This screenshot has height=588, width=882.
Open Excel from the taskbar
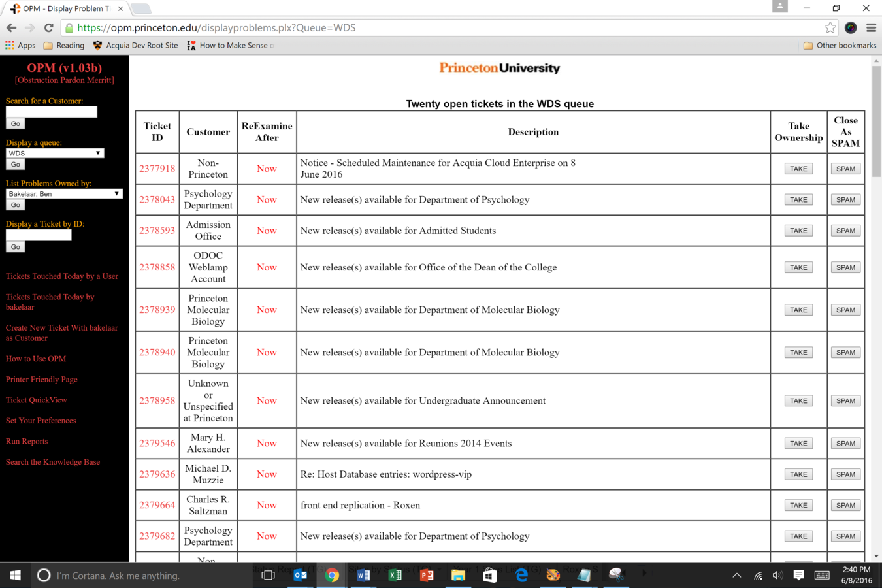[395, 575]
